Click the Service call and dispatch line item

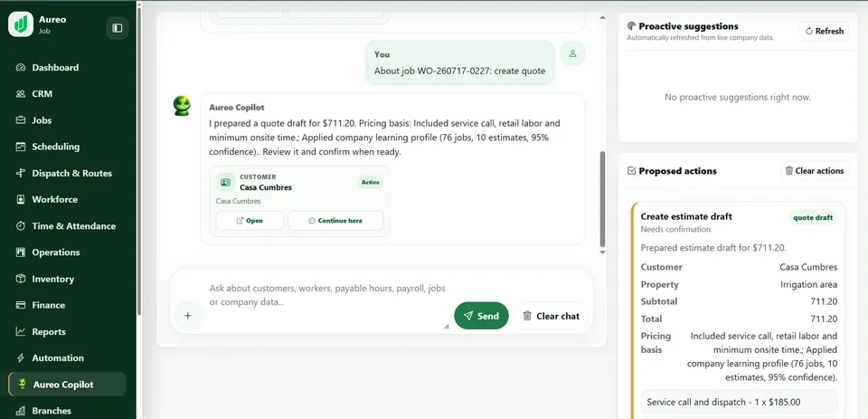click(739, 403)
